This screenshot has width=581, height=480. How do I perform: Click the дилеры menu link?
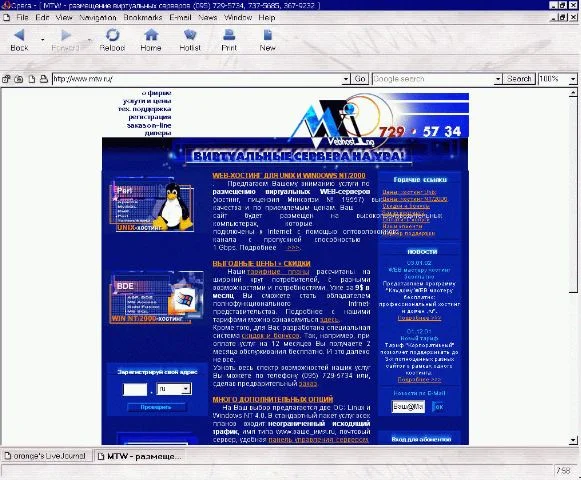[158, 133]
